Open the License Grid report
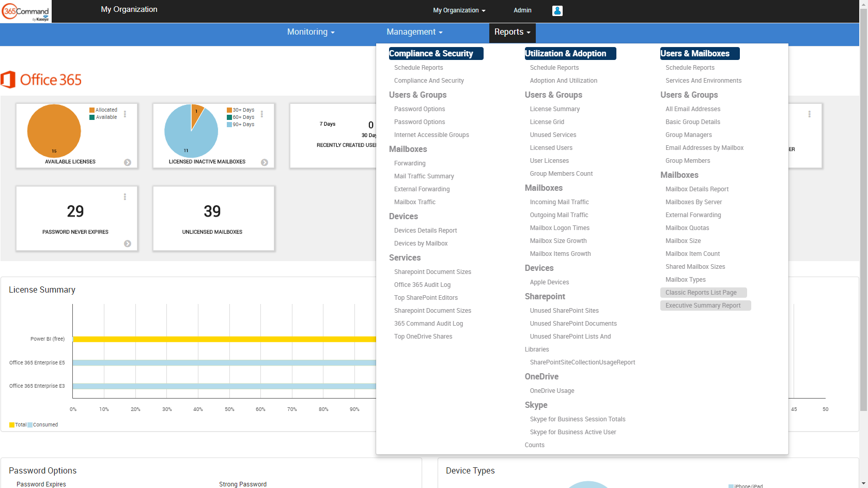Viewport: 868px width, 488px height. [x=547, y=122]
